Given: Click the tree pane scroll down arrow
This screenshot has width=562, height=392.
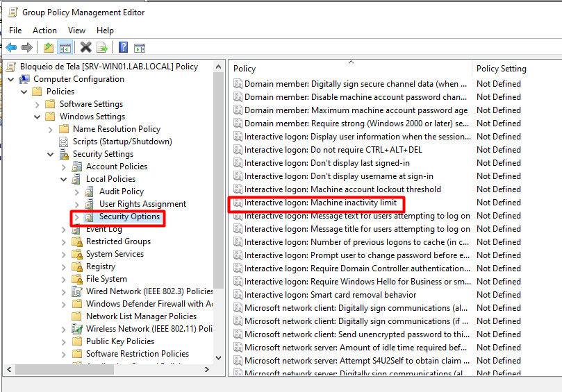Looking at the screenshot, I should pos(220,358).
